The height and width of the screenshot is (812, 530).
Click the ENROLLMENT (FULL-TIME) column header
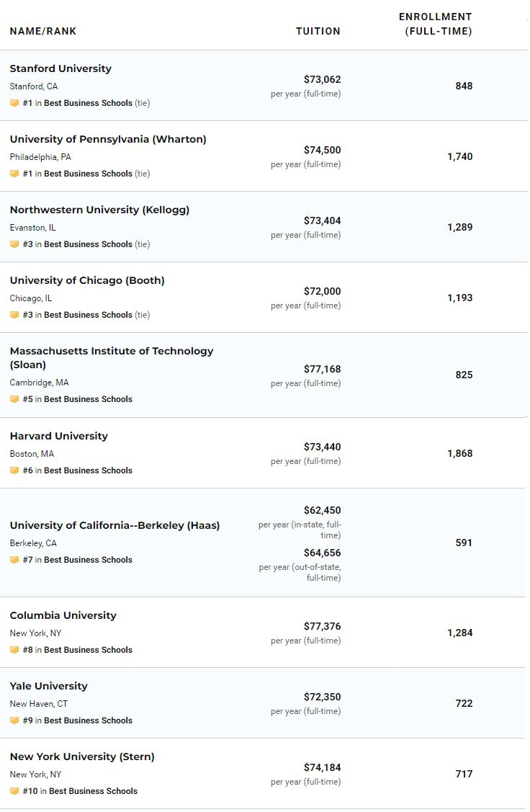pos(435,24)
